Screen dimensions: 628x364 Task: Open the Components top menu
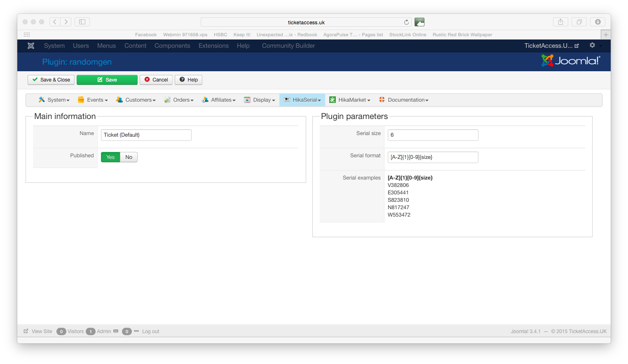pos(172,46)
